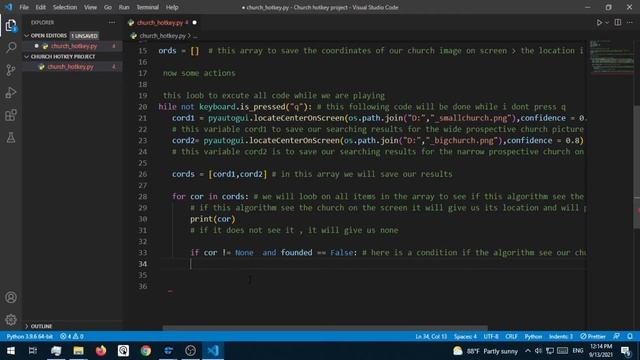Open the Extensions view
640x360 pixels.
[11, 115]
